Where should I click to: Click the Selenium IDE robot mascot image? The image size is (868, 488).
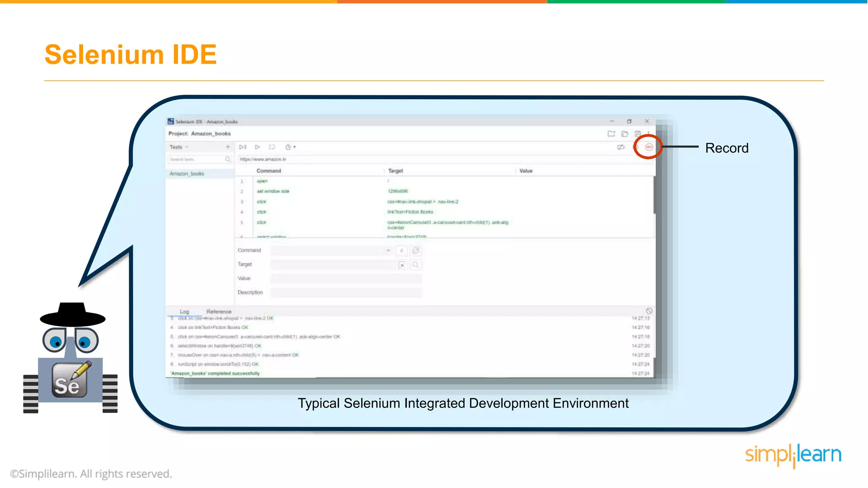(71, 358)
